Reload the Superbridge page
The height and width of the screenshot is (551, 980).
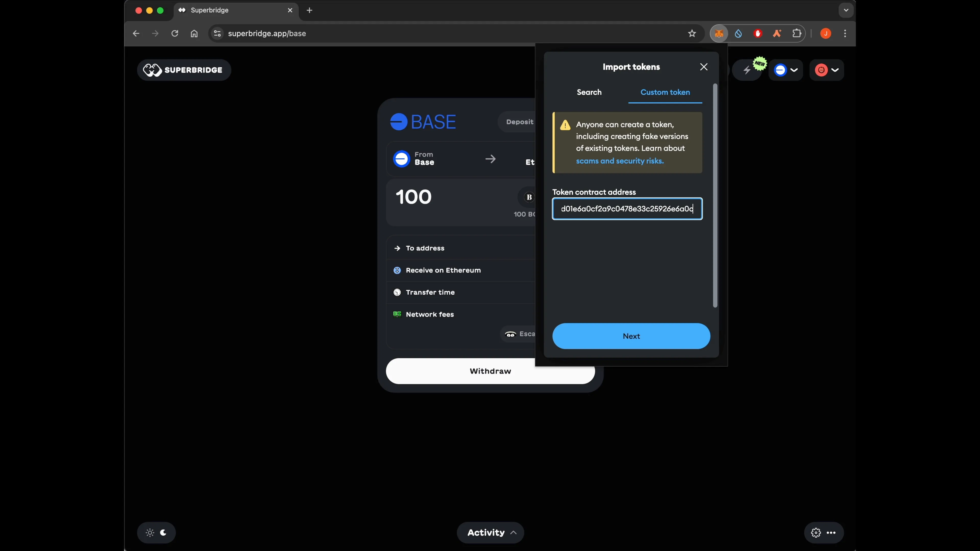(x=175, y=33)
